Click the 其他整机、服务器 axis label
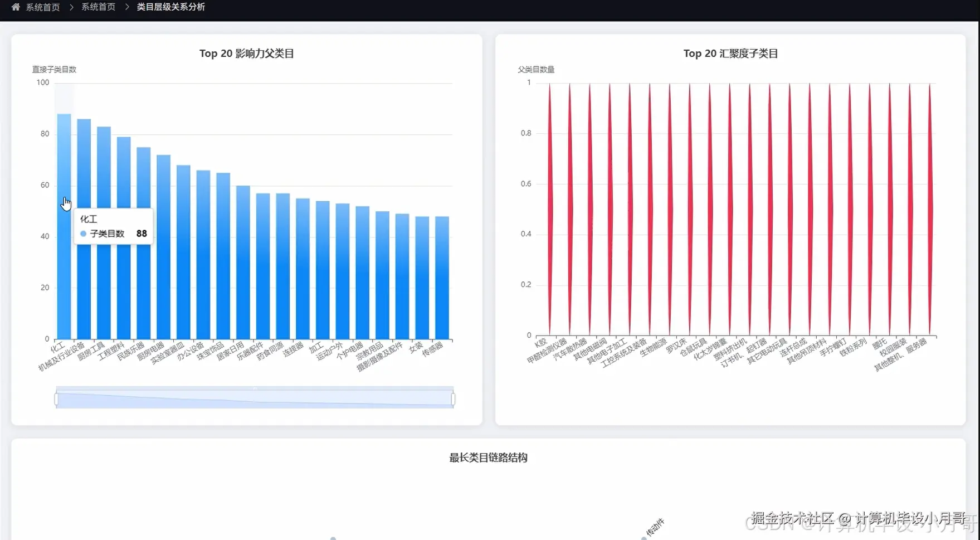This screenshot has height=540, width=980. 900,354
